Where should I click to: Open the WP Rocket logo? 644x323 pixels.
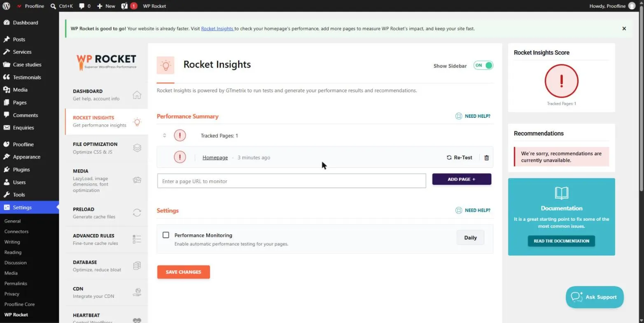coord(106,62)
